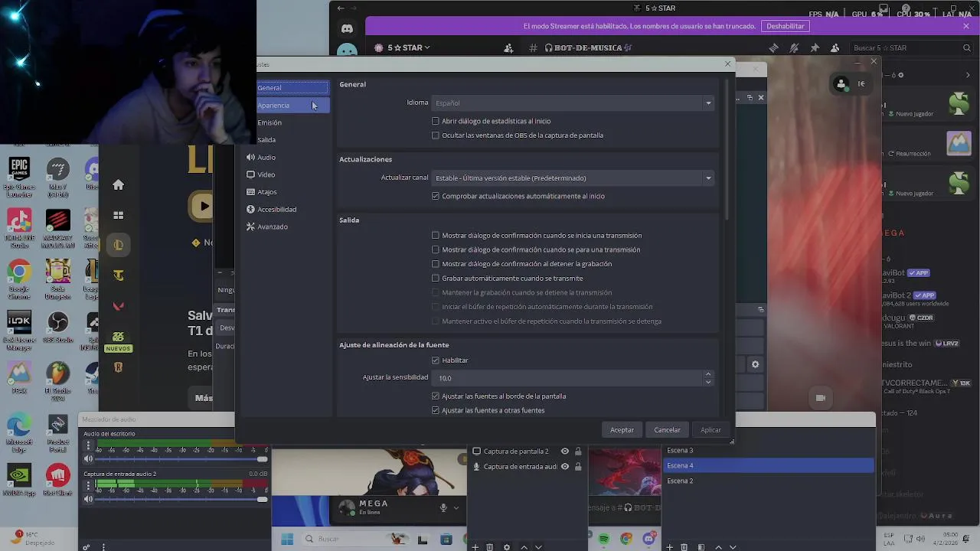Open FL Studio desktop shortcut
The height and width of the screenshot is (551, 980).
click(x=58, y=381)
